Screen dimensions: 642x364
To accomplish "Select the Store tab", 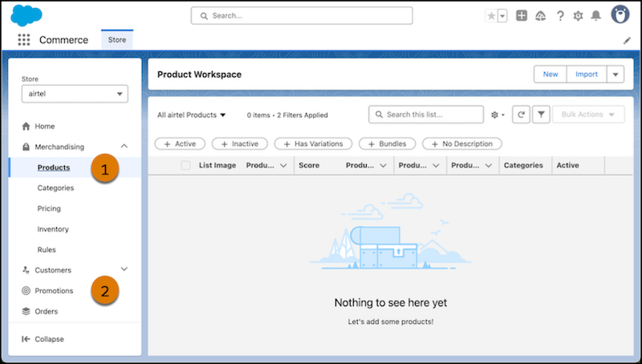I will 116,39.
